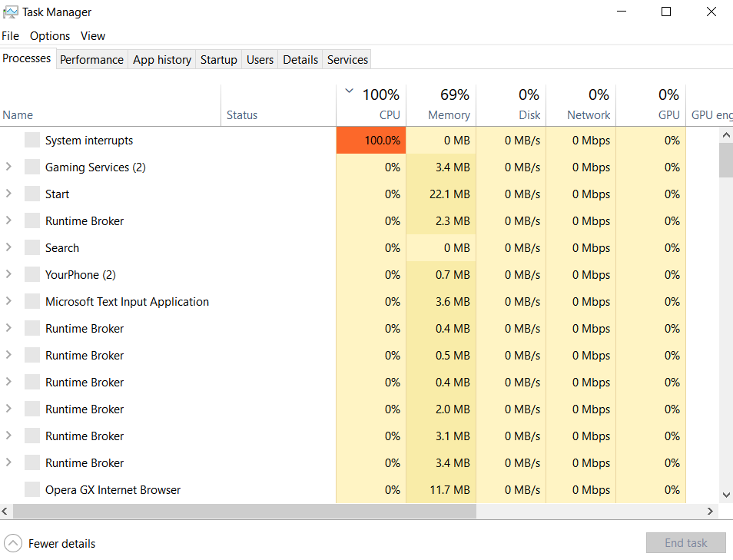733x560 pixels.
Task: Click the Fewer details circle arrow icon
Action: (x=12, y=543)
